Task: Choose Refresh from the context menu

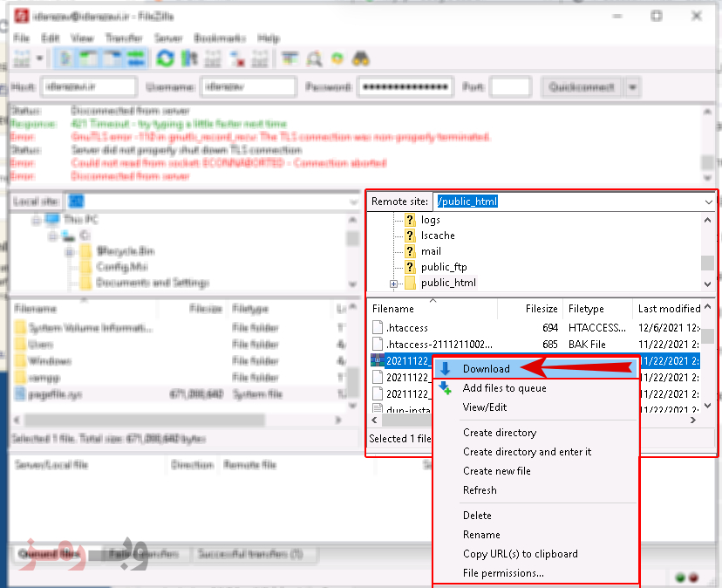Action: (535, 490)
